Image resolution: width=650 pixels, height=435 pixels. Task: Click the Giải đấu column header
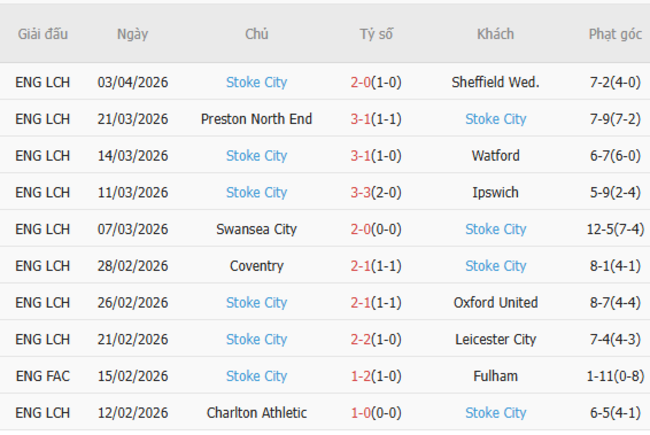coord(42,34)
